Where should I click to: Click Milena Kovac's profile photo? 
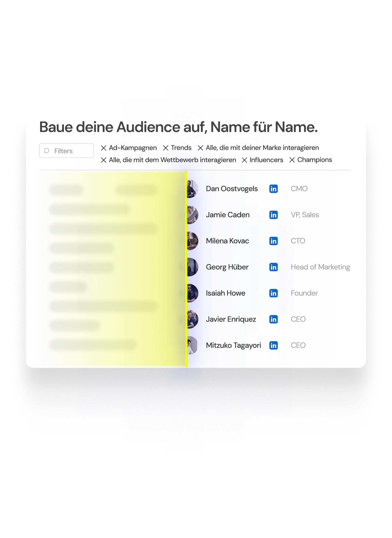click(x=192, y=241)
